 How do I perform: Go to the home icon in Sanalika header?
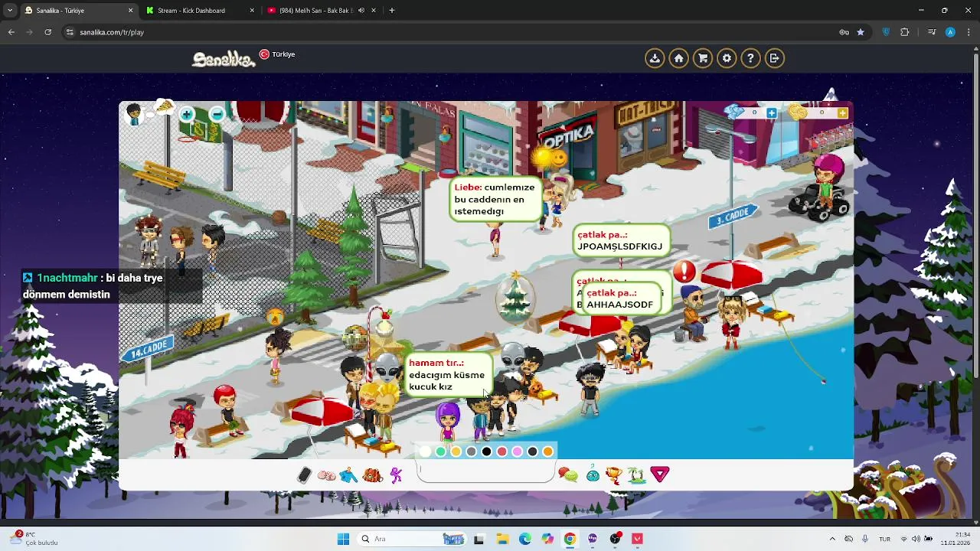[678, 58]
